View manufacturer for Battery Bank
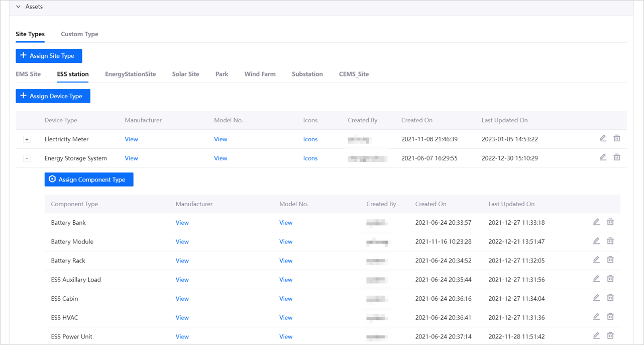Screen dimensions: 644x345 (182, 223)
